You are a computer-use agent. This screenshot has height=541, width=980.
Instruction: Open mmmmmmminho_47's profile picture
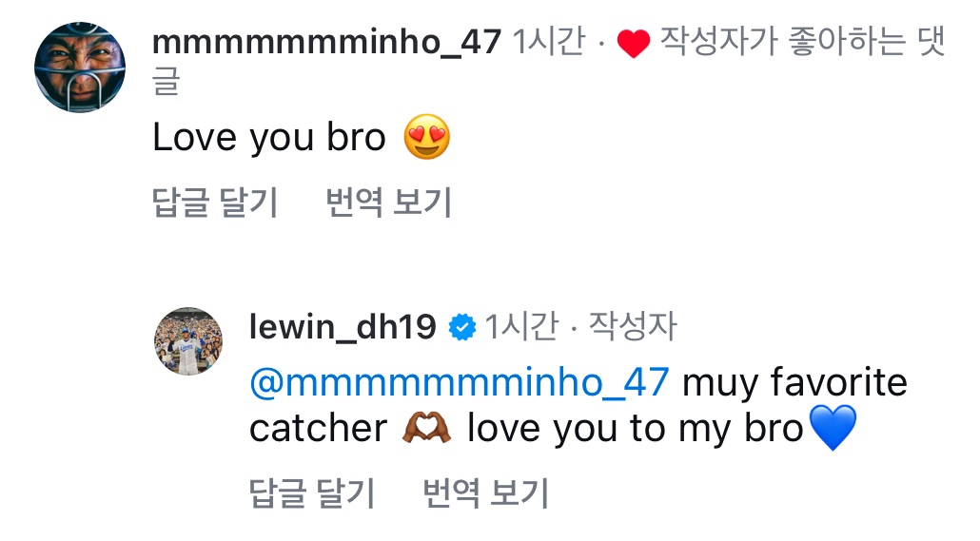pyautogui.click(x=80, y=68)
